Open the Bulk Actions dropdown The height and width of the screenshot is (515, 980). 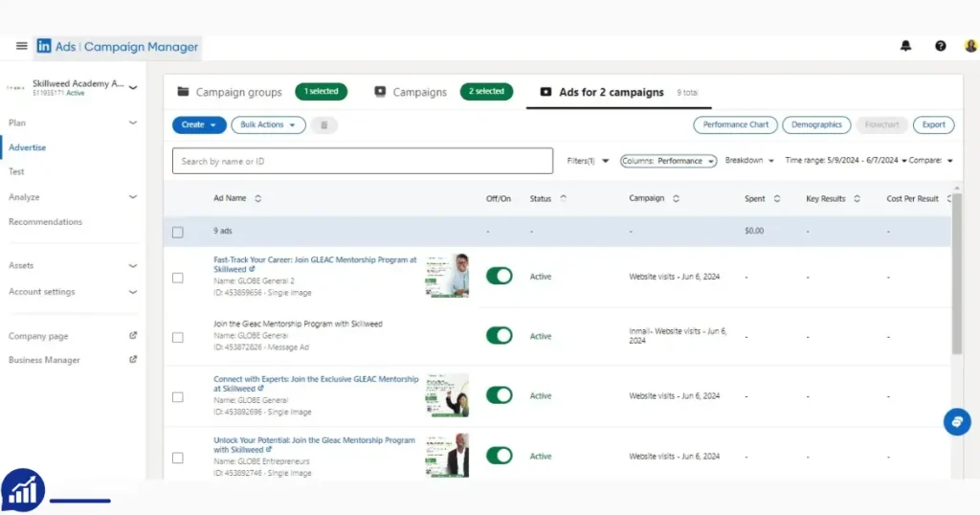click(x=268, y=125)
